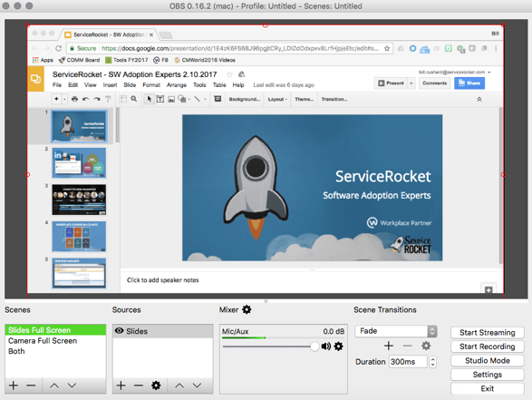This screenshot has width=532, height=400.
Task: Open Mic/Aux gear settings
Action: [339, 346]
